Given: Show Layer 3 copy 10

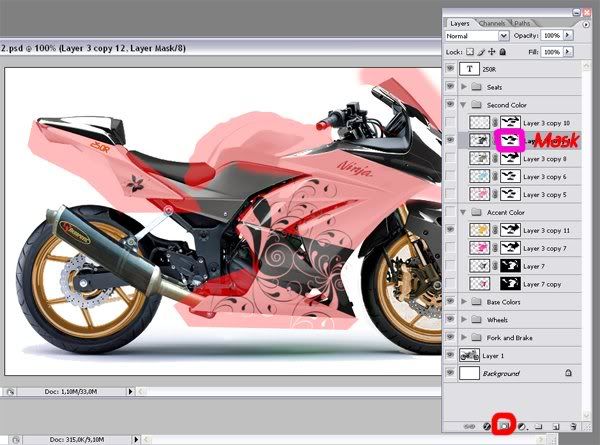Looking at the screenshot, I should pyautogui.click(x=450, y=123).
